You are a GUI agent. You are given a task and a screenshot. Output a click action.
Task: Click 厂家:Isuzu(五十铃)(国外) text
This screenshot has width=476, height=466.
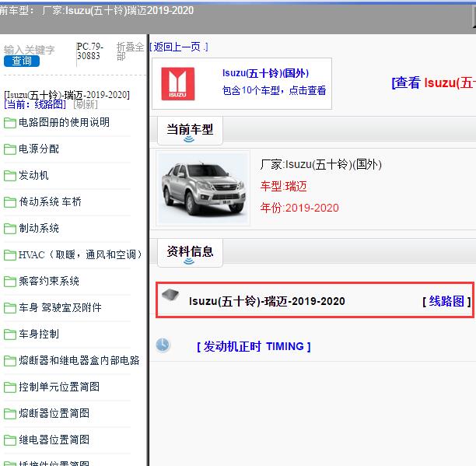coord(321,165)
